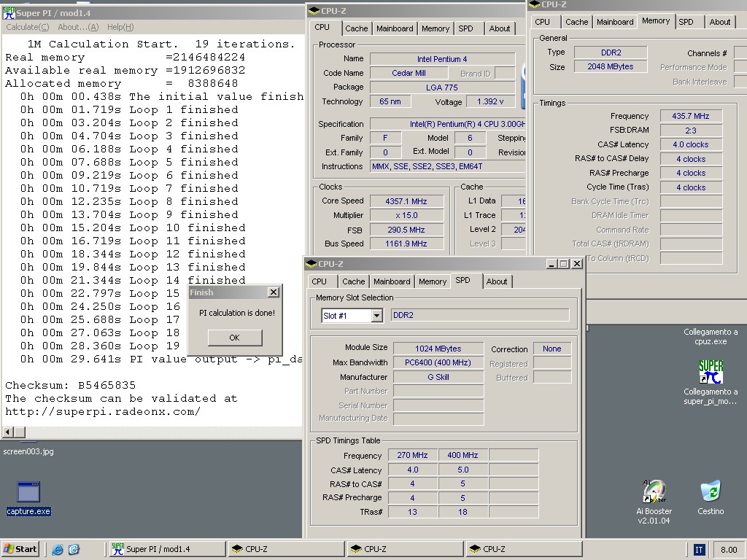Click the DDR2 memory slot type field
Image resolution: width=747 pixels, height=560 pixels.
(480, 315)
